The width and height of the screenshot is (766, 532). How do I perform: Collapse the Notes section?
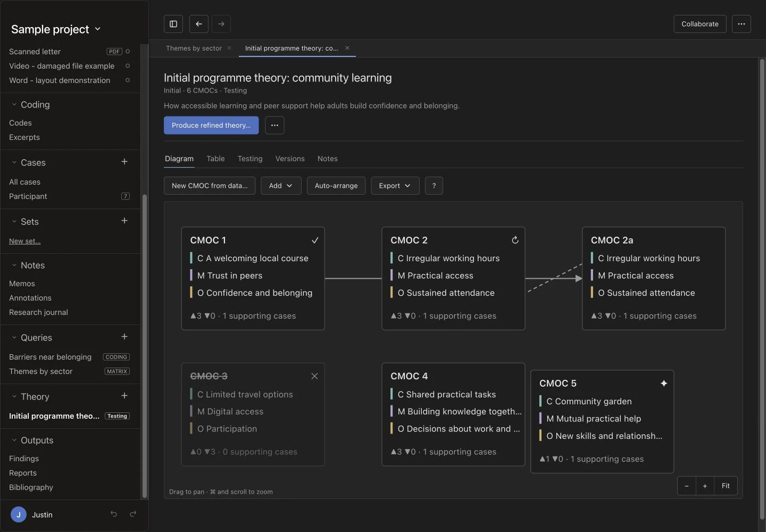coord(14,265)
